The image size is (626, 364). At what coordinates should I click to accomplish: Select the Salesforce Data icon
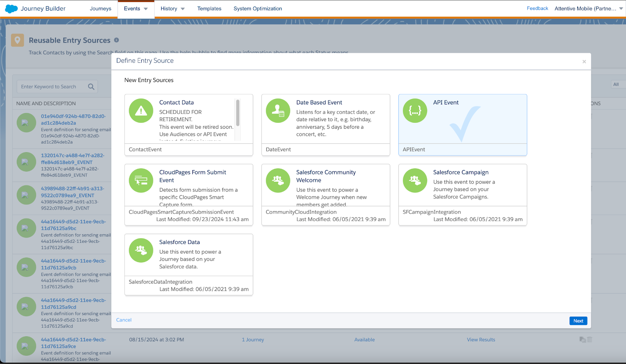(141, 251)
